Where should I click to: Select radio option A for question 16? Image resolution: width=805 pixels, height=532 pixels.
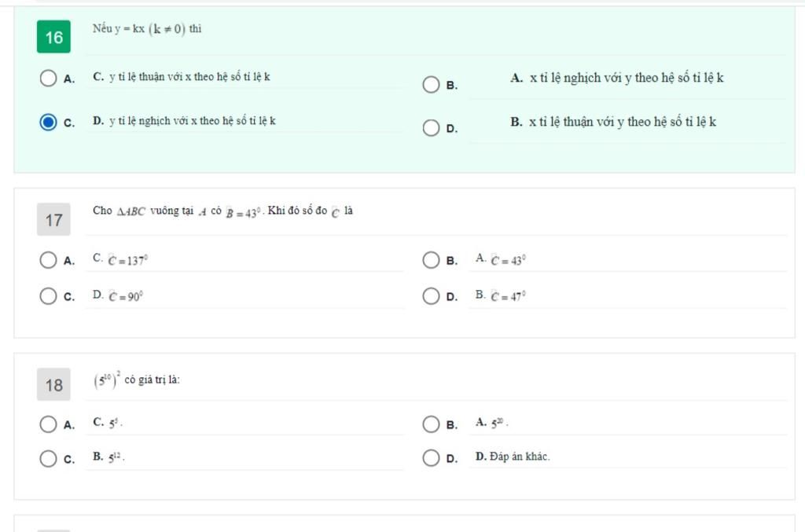coord(49,79)
